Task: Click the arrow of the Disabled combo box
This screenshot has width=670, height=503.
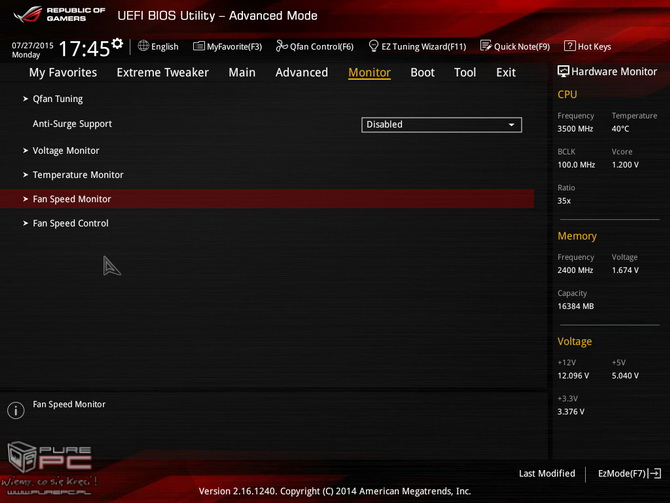Action: [511, 125]
